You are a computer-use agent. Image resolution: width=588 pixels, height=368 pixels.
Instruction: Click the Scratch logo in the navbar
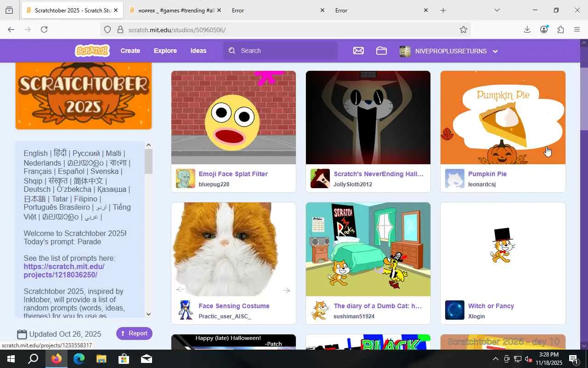click(92, 51)
